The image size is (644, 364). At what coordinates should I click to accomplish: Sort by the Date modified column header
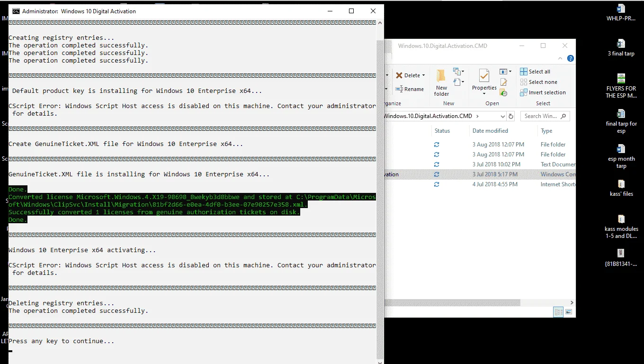[490, 131]
